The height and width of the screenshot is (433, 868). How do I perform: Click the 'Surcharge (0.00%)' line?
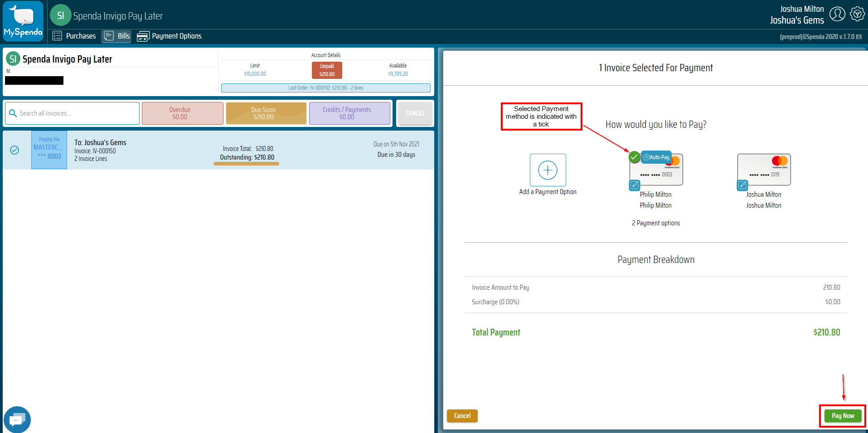[x=656, y=302]
